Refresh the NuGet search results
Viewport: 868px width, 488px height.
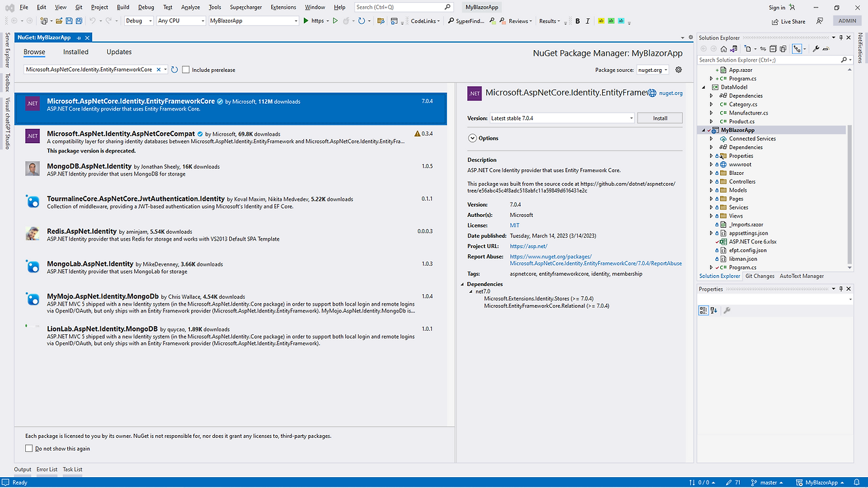pos(174,69)
